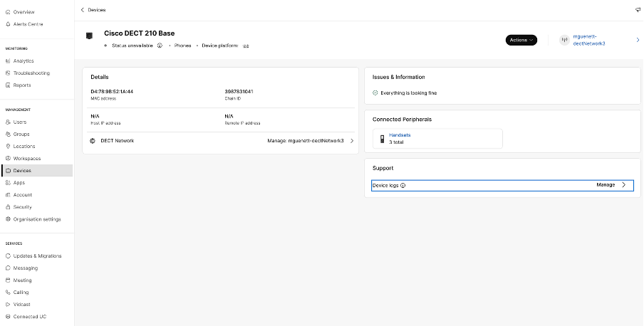Click the Apps icon in sidebar

(x=8, y=183)
